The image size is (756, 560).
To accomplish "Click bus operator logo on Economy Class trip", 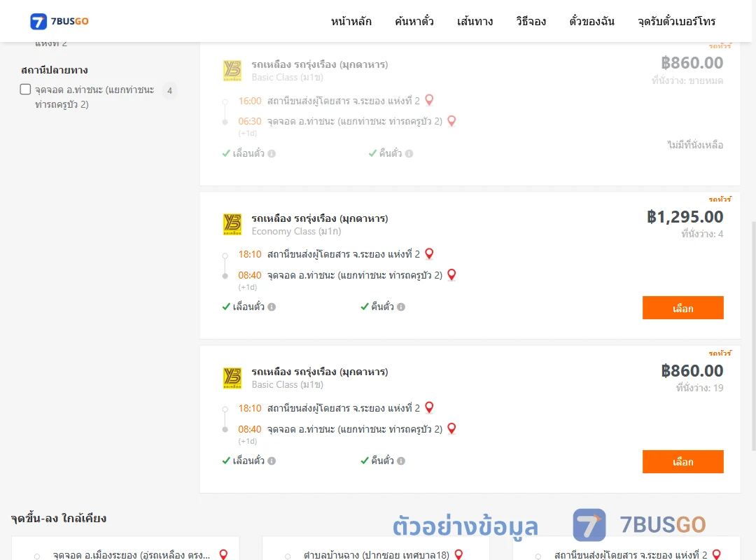I will click(x=232, y=224).
